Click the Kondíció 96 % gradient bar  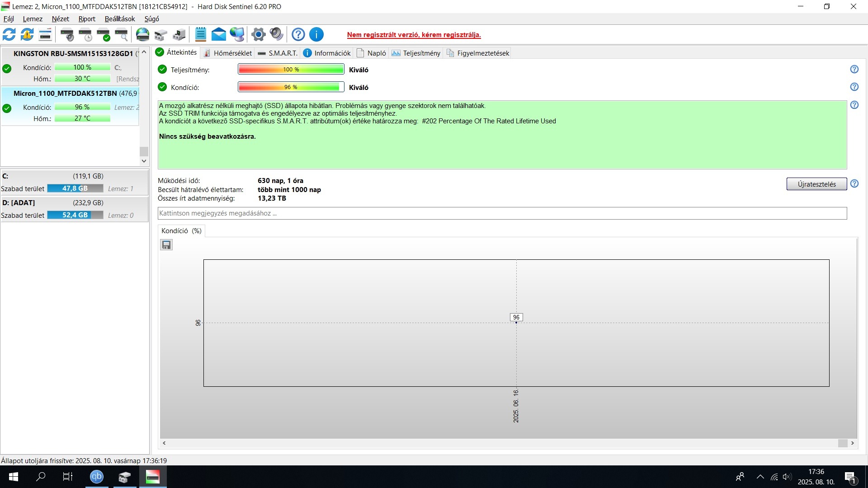pos(291,87)
